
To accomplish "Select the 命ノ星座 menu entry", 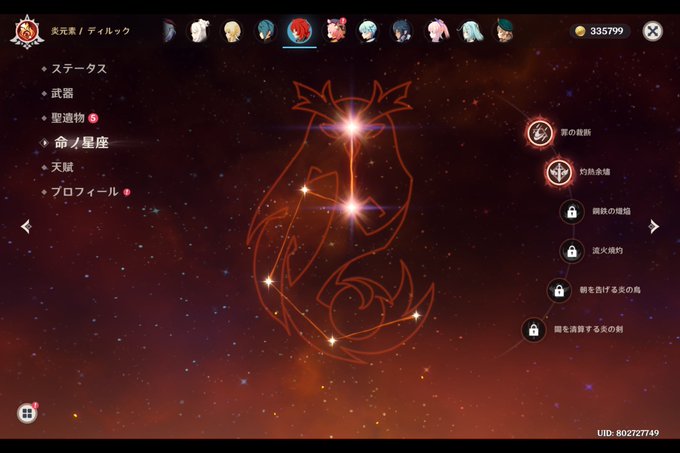I will (82, 143).
